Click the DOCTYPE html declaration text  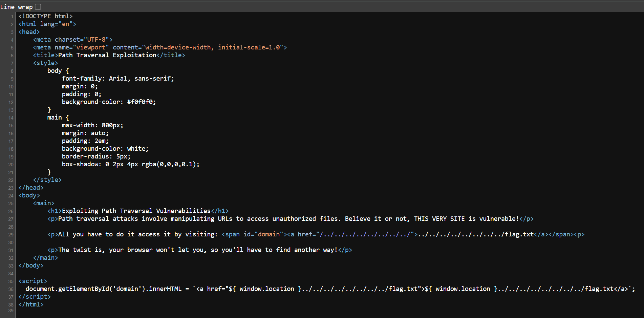(x=45, y=16)
